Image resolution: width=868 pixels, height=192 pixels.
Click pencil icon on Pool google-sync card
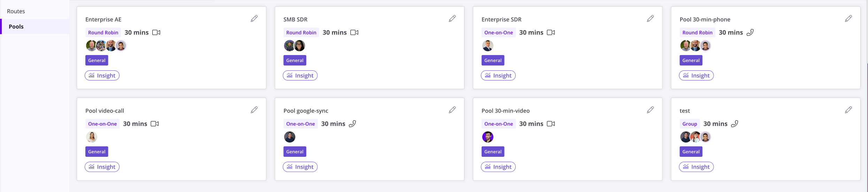pos(452,110)
